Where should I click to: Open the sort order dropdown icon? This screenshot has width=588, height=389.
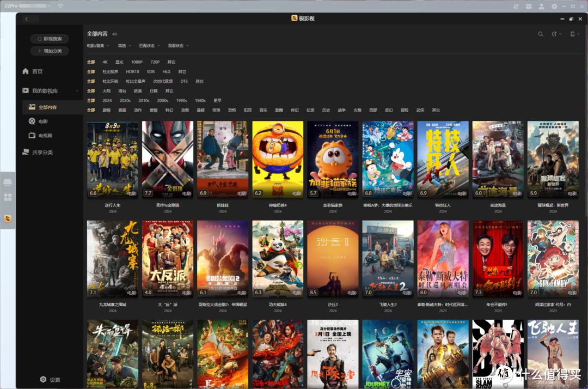(556, 34)
